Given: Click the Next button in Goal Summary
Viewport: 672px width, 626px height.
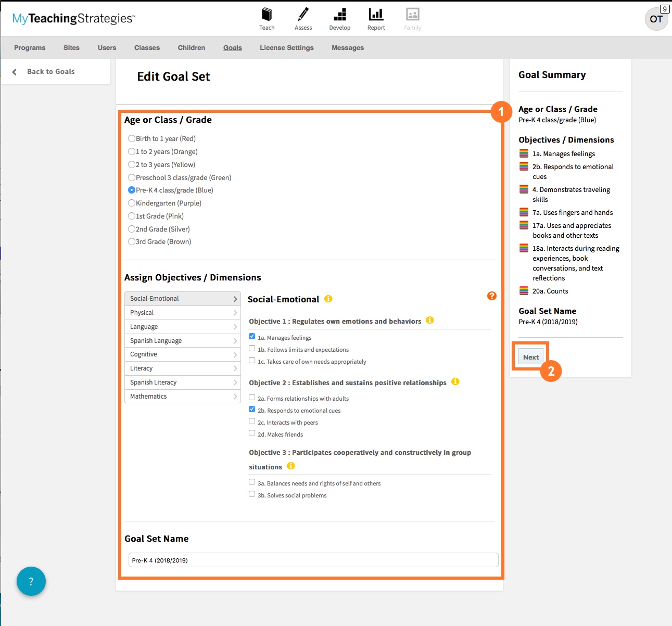Looking at the screenshot, I should pos(530,357).
